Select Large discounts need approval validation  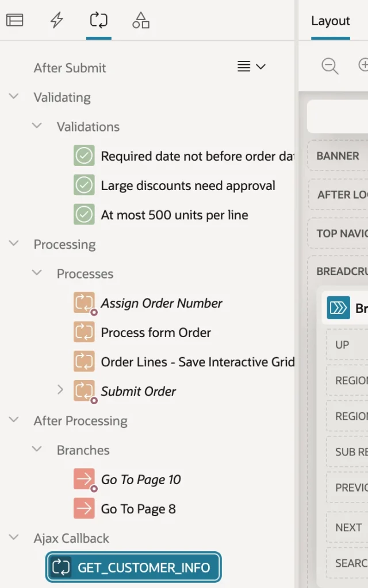188,185
